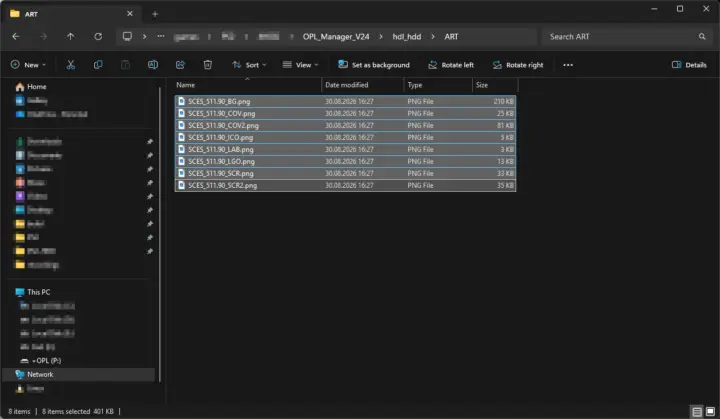Open the See more three-dots menu
720x419 pixels.
568,65
